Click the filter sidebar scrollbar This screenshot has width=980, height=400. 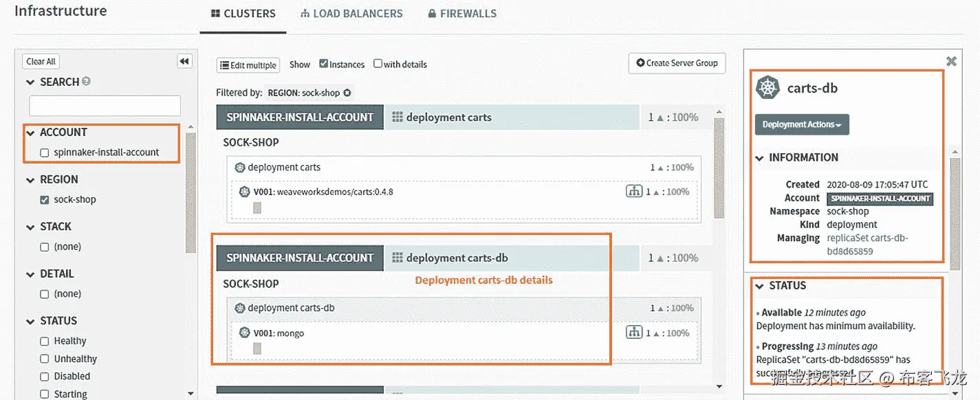[x=190, y=192]
